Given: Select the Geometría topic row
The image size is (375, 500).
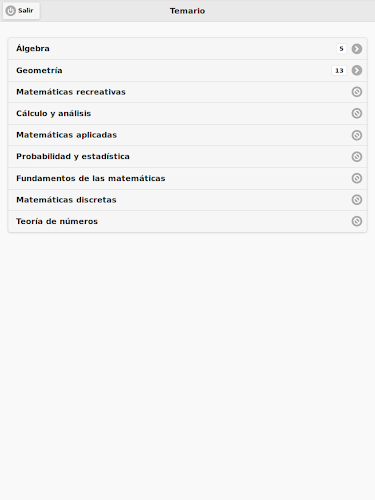Looking at the screenshot, I should point(187,70).
